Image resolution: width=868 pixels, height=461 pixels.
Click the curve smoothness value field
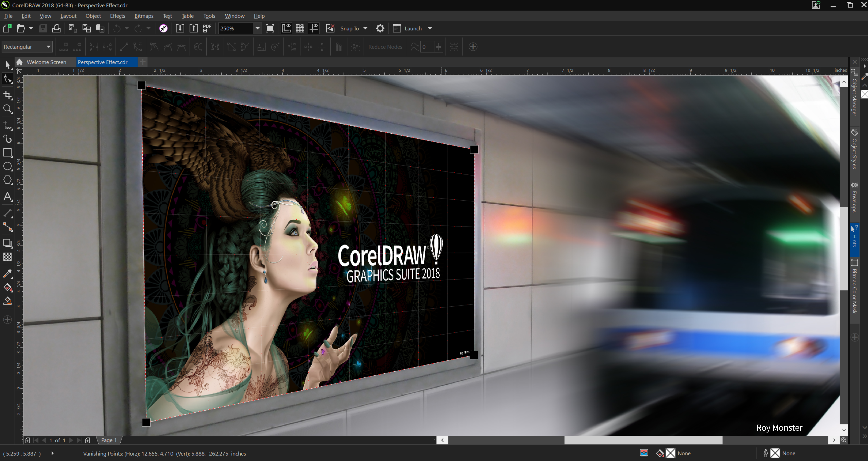(427, 46)
